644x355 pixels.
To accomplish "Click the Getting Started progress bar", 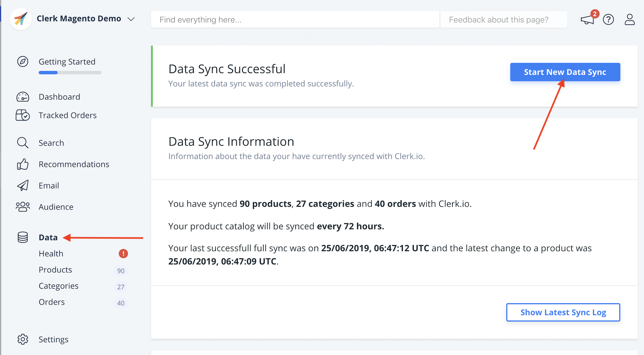I will (x=70, y=73).
